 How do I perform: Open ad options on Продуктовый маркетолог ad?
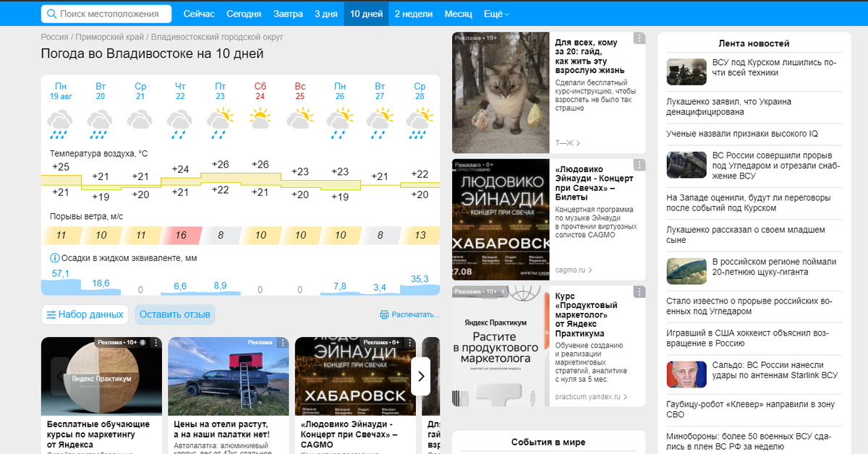(639, 292)
